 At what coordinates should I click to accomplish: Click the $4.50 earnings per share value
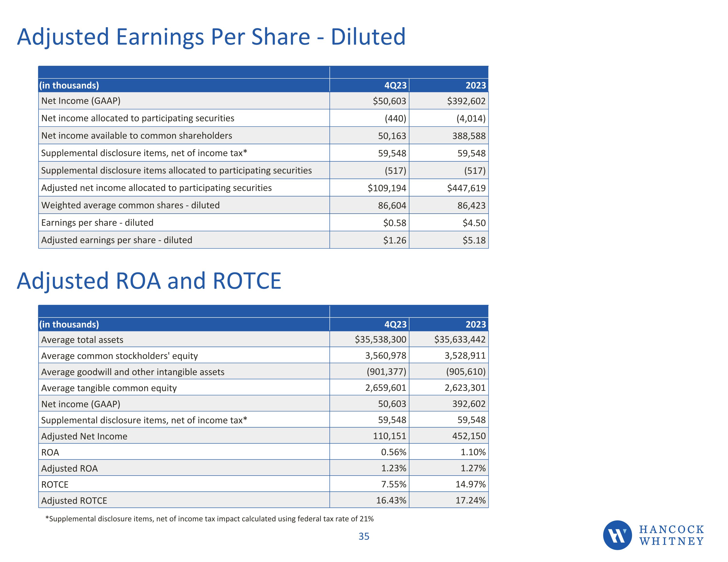tap(474, 223)
